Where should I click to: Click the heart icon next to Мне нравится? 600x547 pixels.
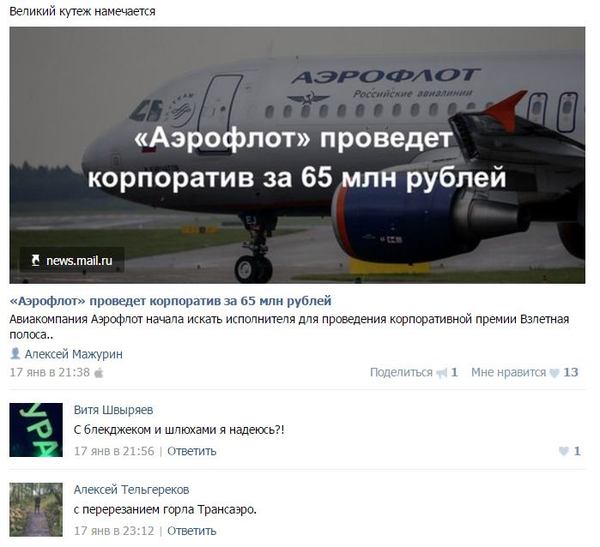554,373
